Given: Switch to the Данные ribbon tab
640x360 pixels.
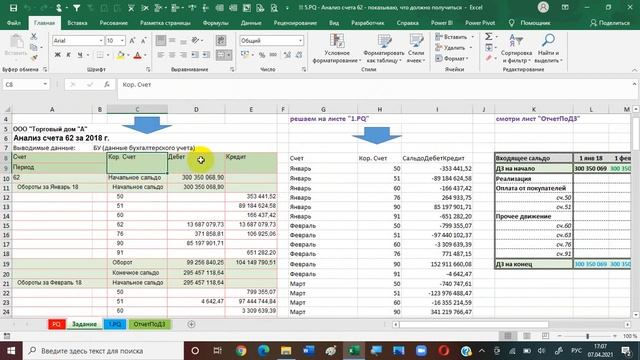Looking at the screenshot, I should (x=251, y=23).
